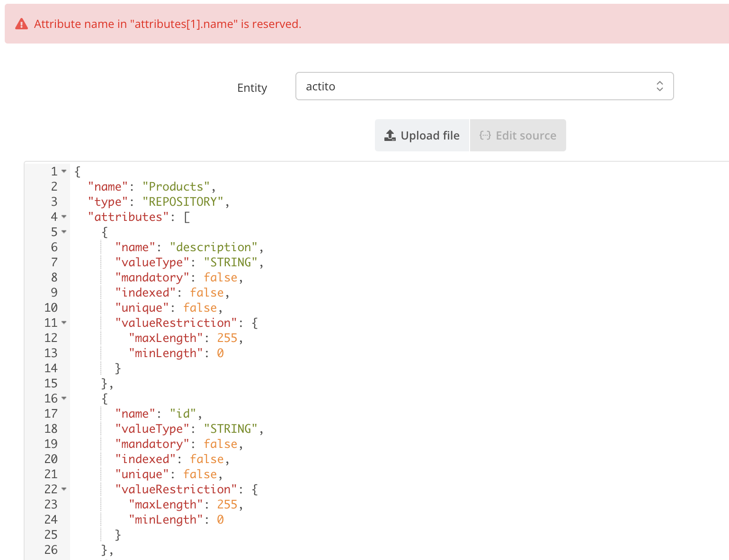Collapse valueRestriction fold at line 11
The width and height of the screenshot is (729, 560).
(64, 323)
